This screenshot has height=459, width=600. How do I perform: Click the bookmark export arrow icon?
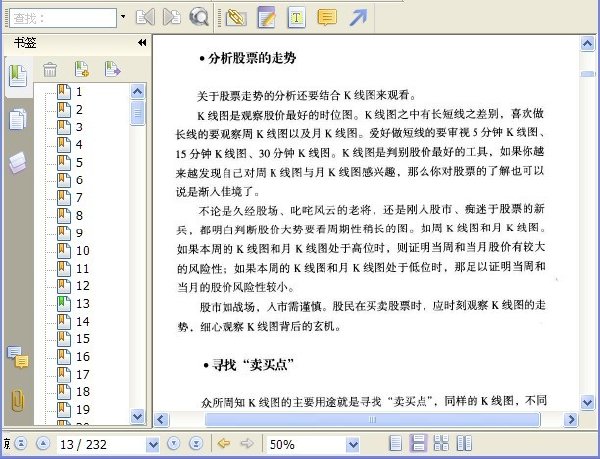coord(112,69)
